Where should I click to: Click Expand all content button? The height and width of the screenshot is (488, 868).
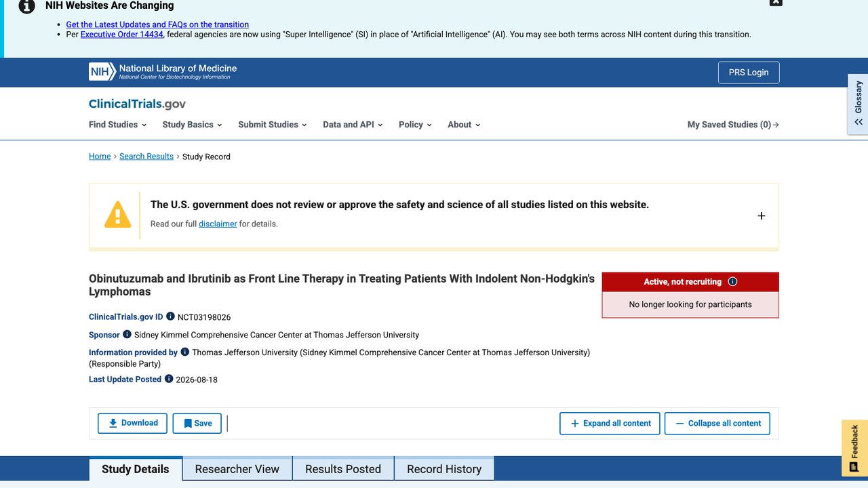(610, 423)
